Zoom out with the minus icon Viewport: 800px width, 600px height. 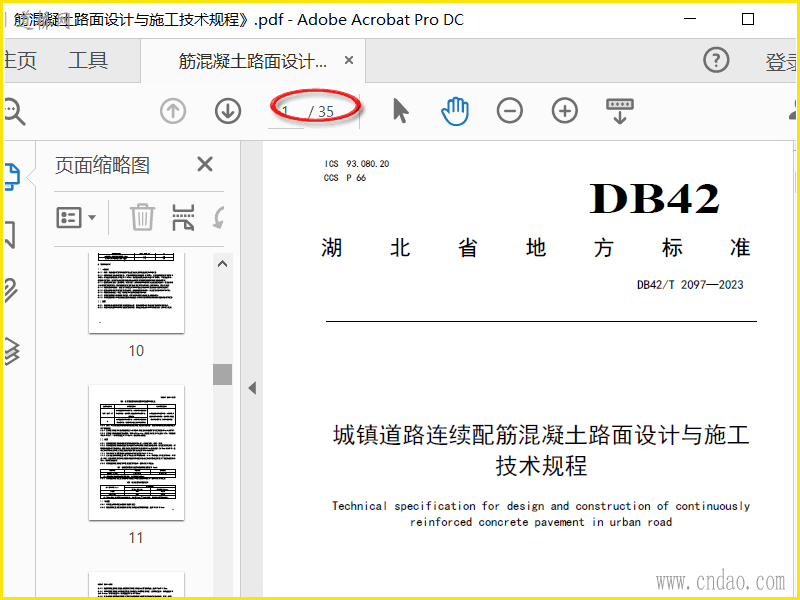(510, 111)
